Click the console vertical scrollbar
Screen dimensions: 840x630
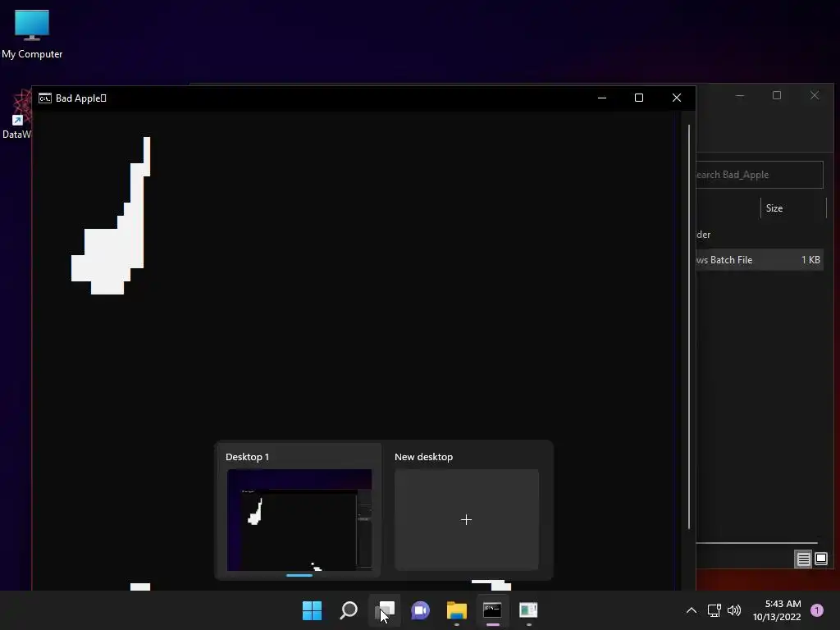tap(689, 326)
